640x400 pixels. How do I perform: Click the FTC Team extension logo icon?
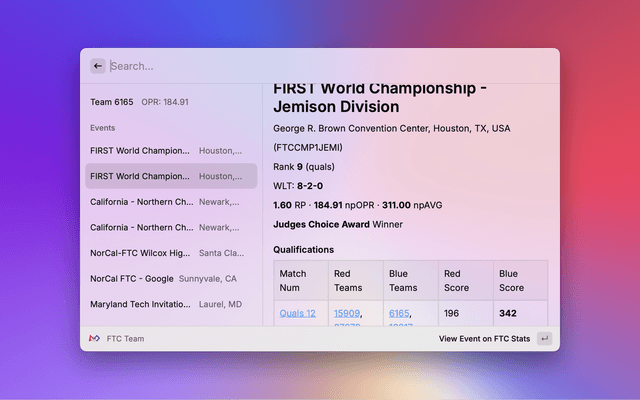coord(94,339)
